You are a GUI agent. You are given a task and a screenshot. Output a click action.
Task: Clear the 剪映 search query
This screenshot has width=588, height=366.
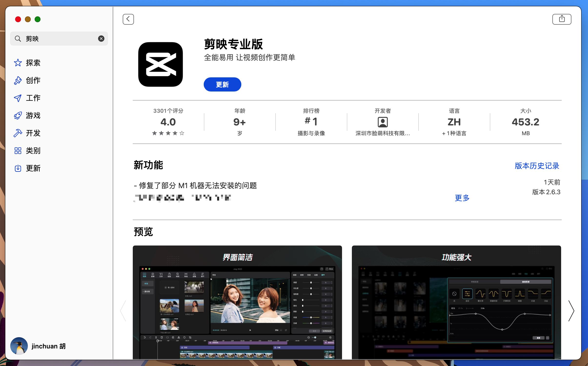pyautogui.click(x=101, y=38)
